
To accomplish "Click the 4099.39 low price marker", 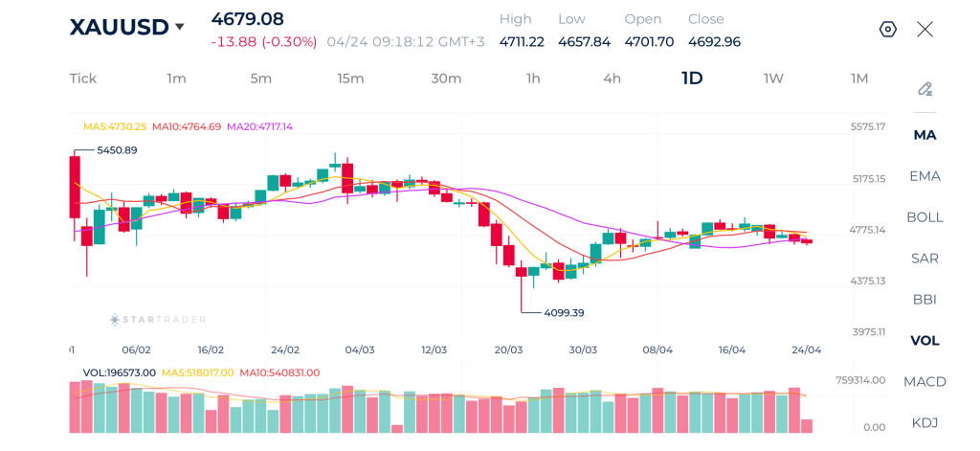I will click(564, 312).
